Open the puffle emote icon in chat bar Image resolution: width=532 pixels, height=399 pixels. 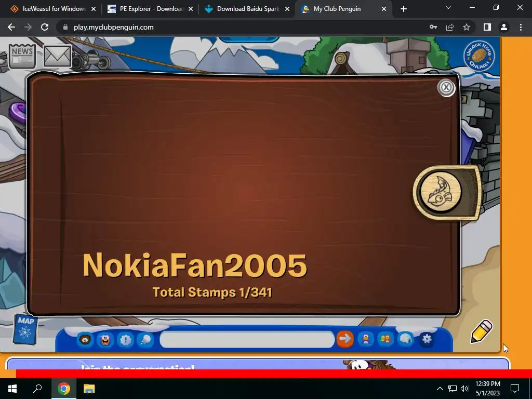coord(85,339)
